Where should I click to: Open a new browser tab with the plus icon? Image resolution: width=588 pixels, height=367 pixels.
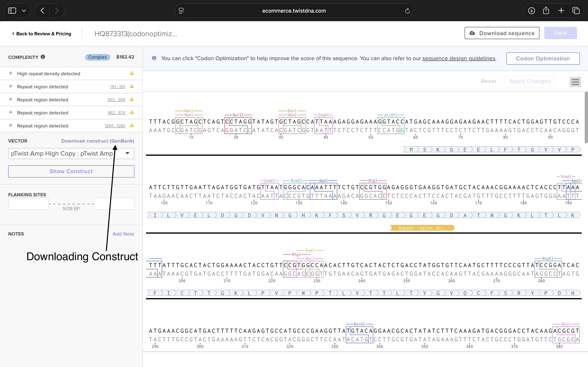[x=561, y=11]
